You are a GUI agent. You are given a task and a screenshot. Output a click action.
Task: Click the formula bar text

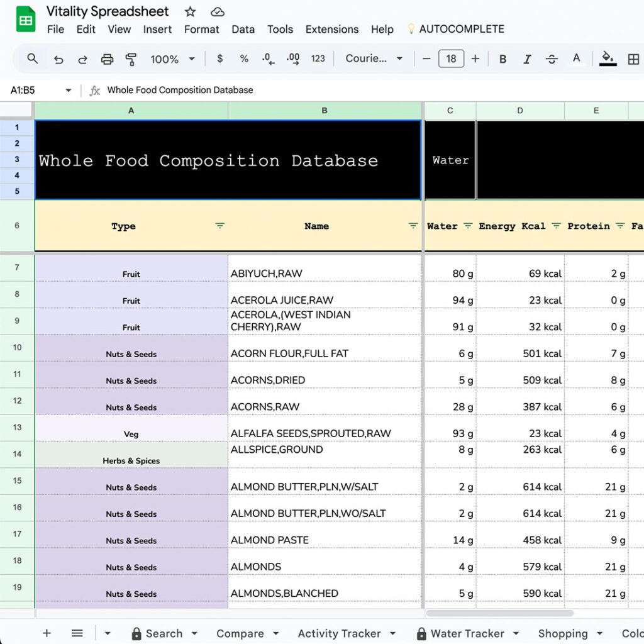(x=180, y=91)
